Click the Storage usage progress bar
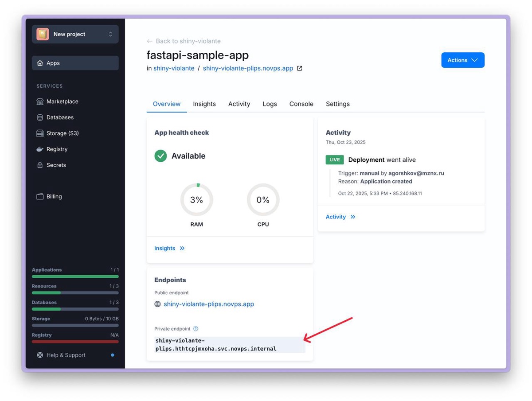 (75, 325)
